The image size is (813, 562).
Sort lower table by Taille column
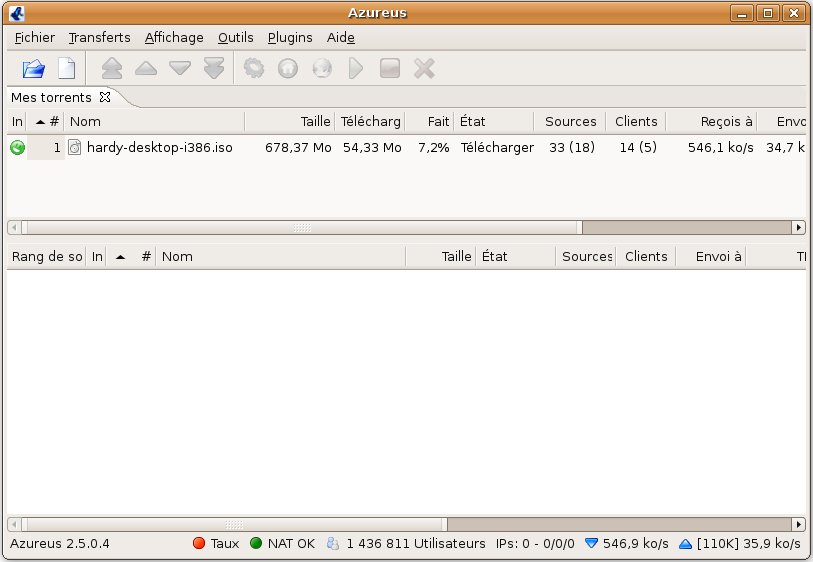click(441, 256)
